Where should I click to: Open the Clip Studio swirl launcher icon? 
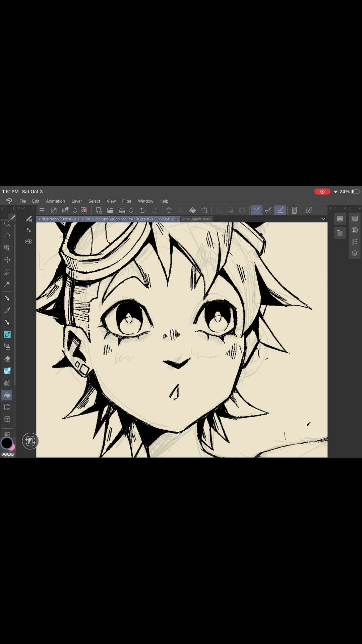click(x=84, y=210)
